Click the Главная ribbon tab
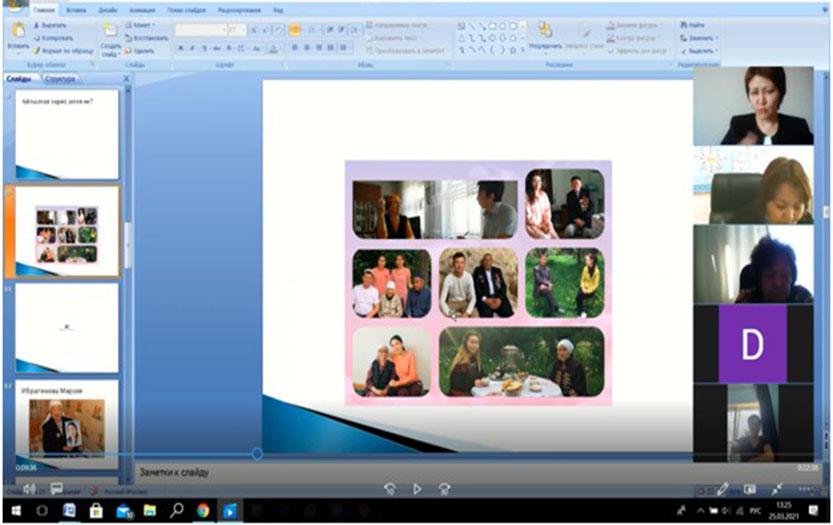The image size is (833, 525). (44, 10)
